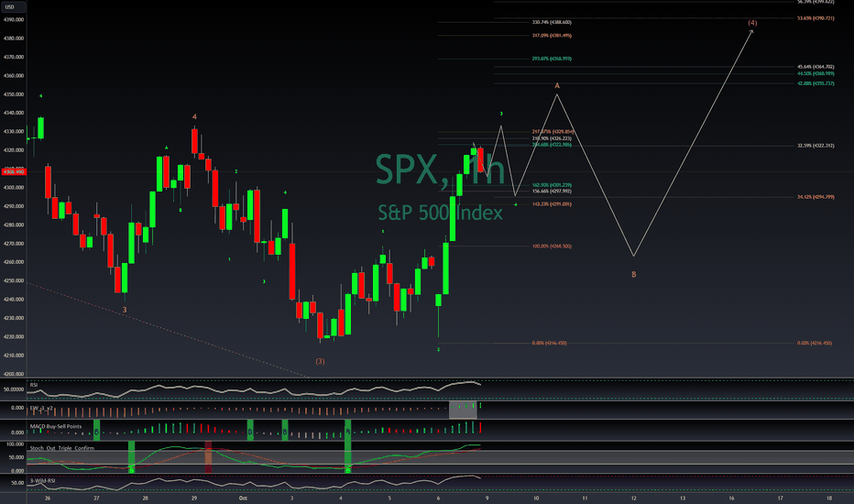The height and width of the screenshot is (504, 854).
Task: Click the 4350.000 price axis label
Action: click(x=14, y=94)
